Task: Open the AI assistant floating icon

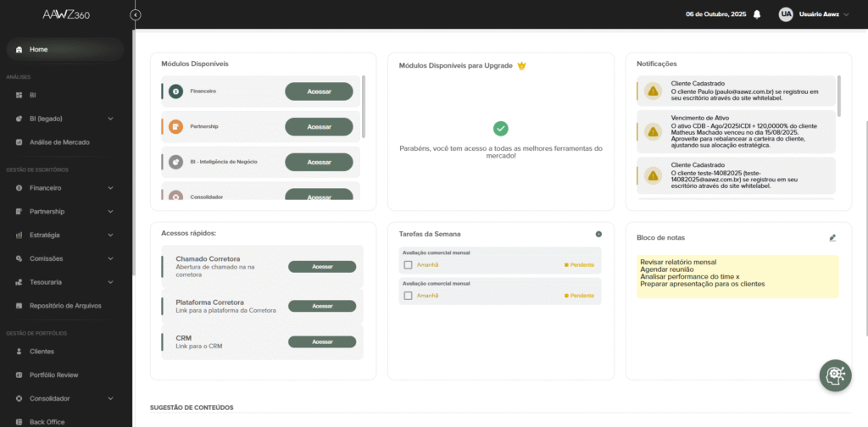Action: point(835,374)
